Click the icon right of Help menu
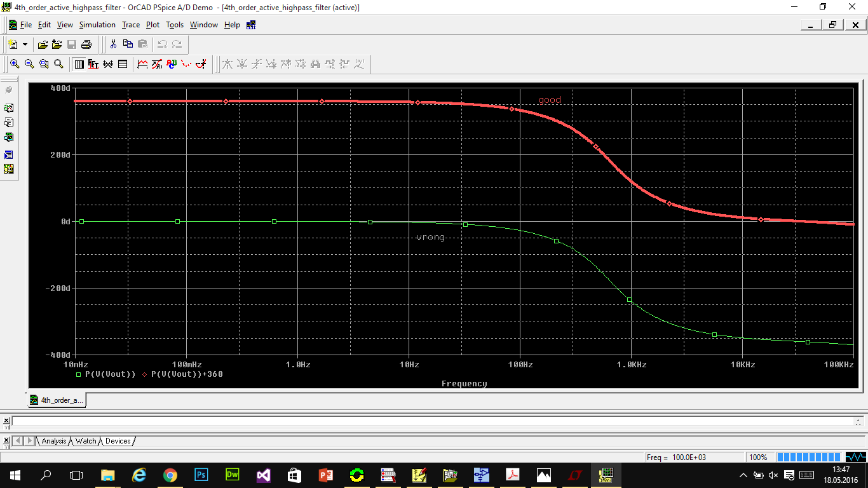This screenshot has width=868, height=488. tap(251, 25)
